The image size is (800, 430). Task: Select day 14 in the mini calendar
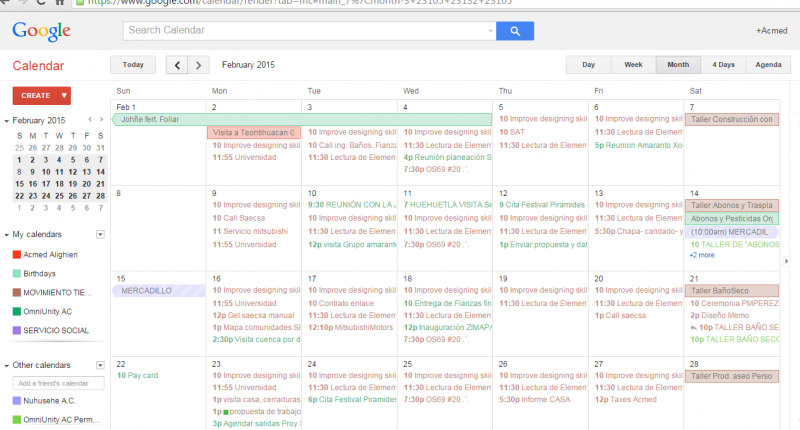101,172
